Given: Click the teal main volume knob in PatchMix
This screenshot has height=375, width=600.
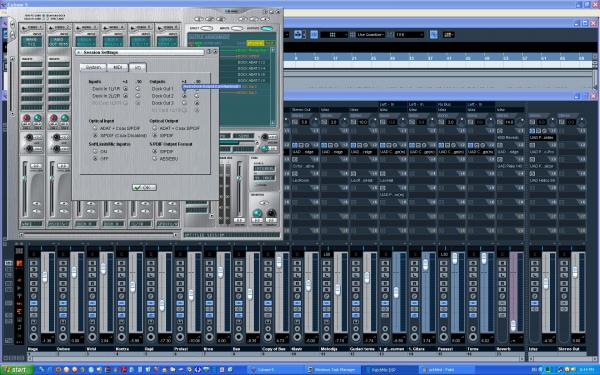Looking at the screenshot, I should click(257, 212).
